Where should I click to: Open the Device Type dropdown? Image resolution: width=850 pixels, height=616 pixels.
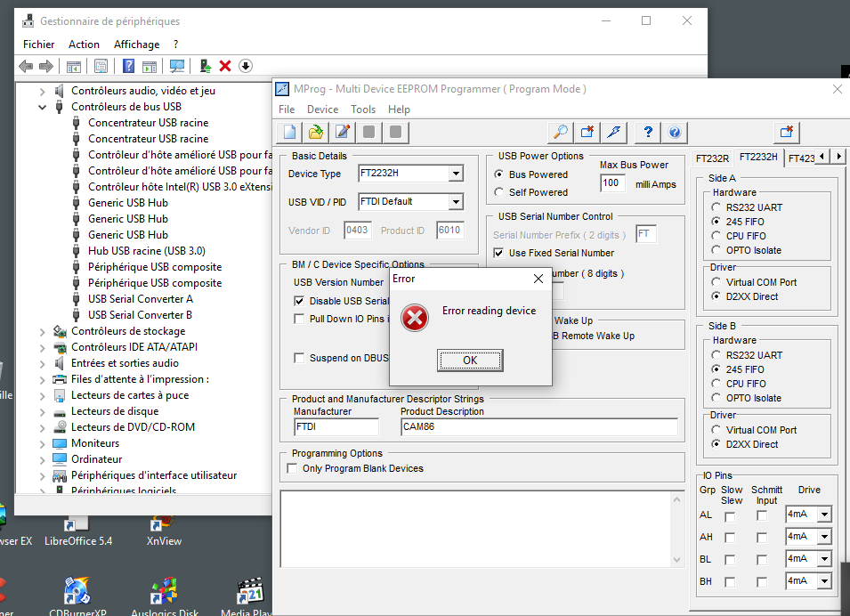tap(456, 174)
